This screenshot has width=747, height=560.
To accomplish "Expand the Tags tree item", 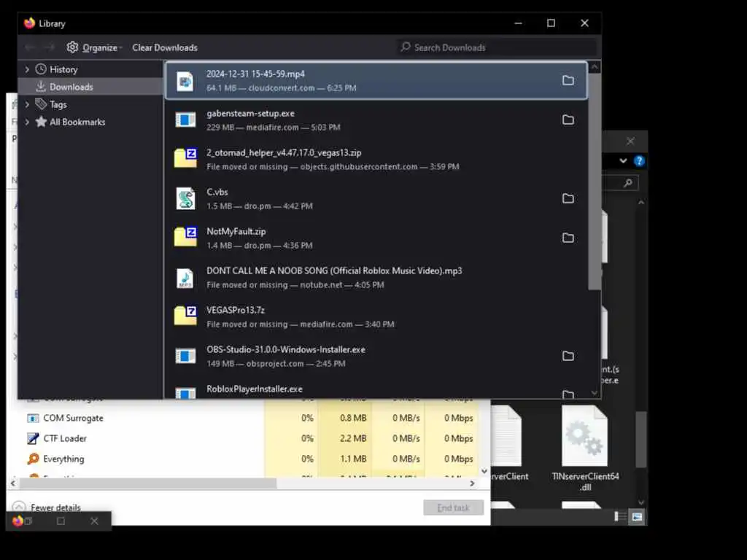I will (27, 104).
